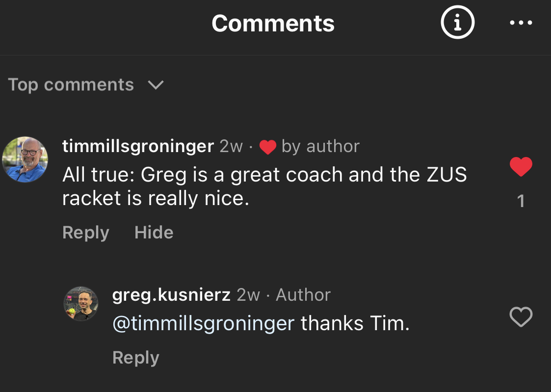
Task: Expand the Top comments chevron arrow
Action: tap(156, 85)
